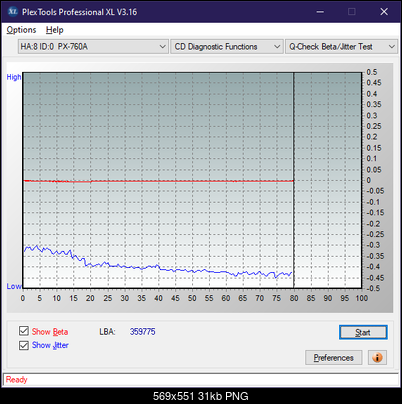Screen dimensions: 402x404
Task: Click the LBA: label
Action: tap(107, 332)
